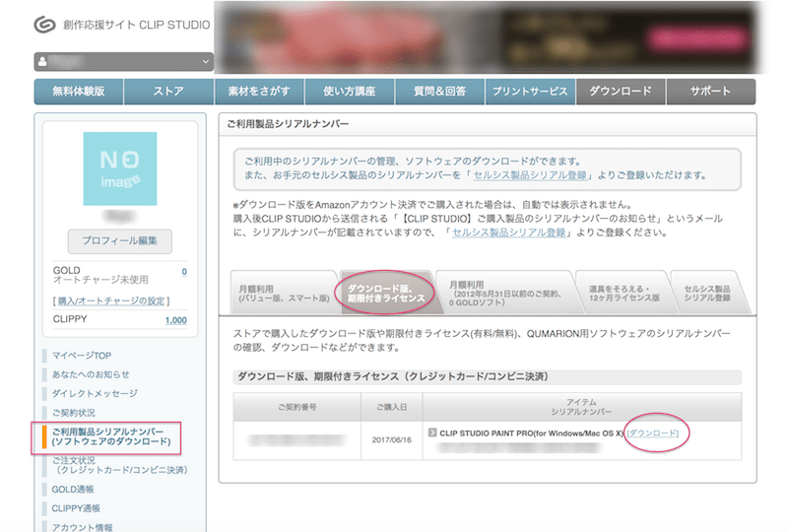Open GOLD通帳 sidebar link

(x=73, y=490)
